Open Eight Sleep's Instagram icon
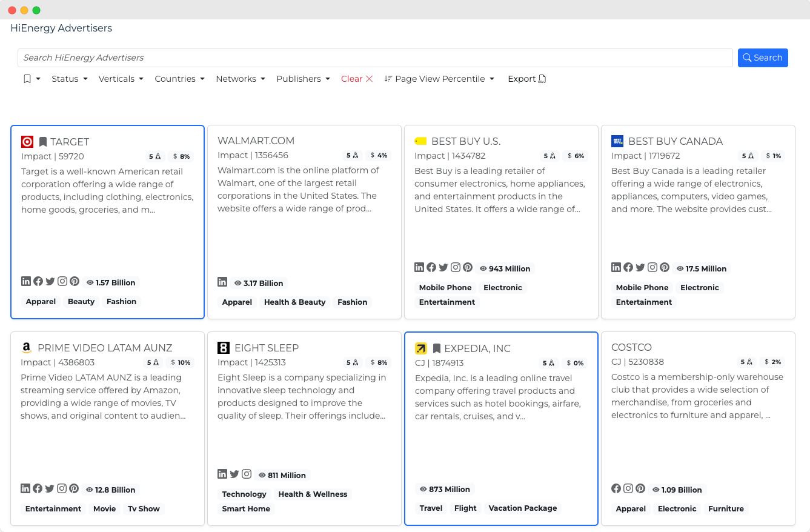The image size is (810, 532). [x=247, y=474]
